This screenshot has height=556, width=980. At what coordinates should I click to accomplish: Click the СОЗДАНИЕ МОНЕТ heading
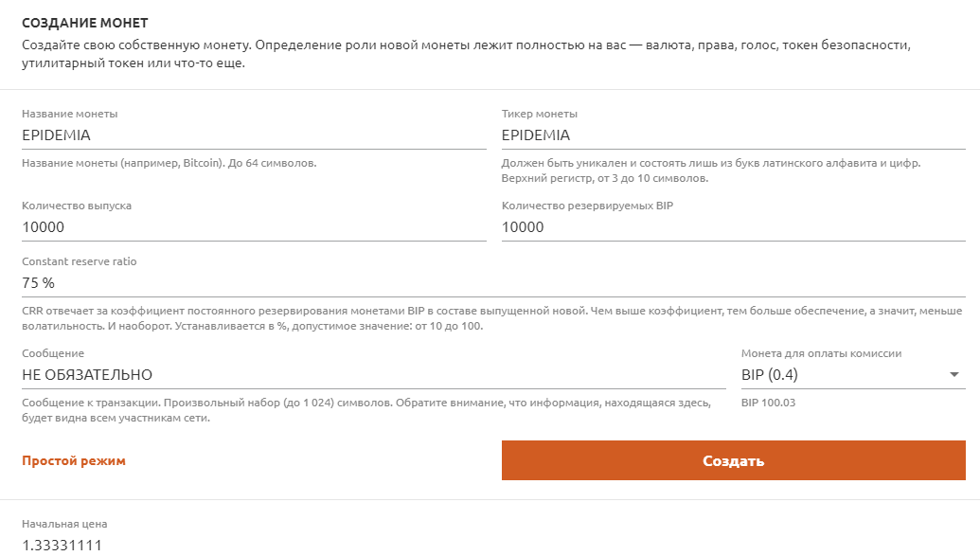tap(85, 23)
